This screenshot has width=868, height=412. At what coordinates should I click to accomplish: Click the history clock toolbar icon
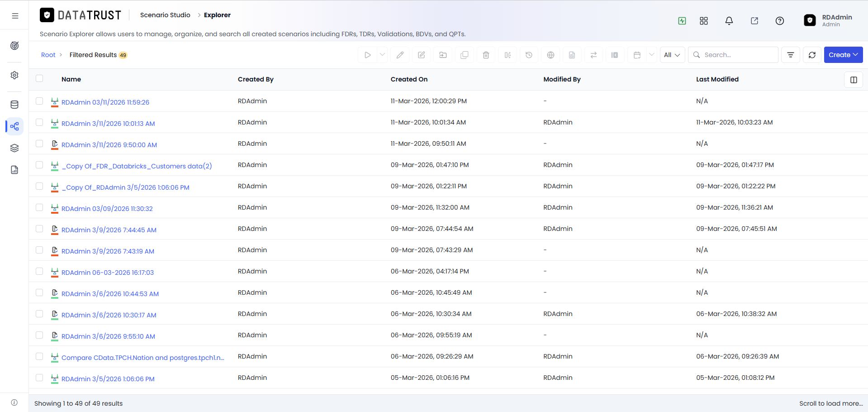click(529, 55)
